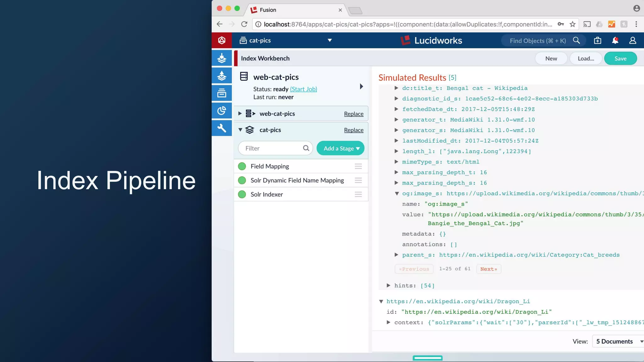This screenshot has height=362, width=644.
Task: Expand the mimeType_s field
Action: point(397,162)
